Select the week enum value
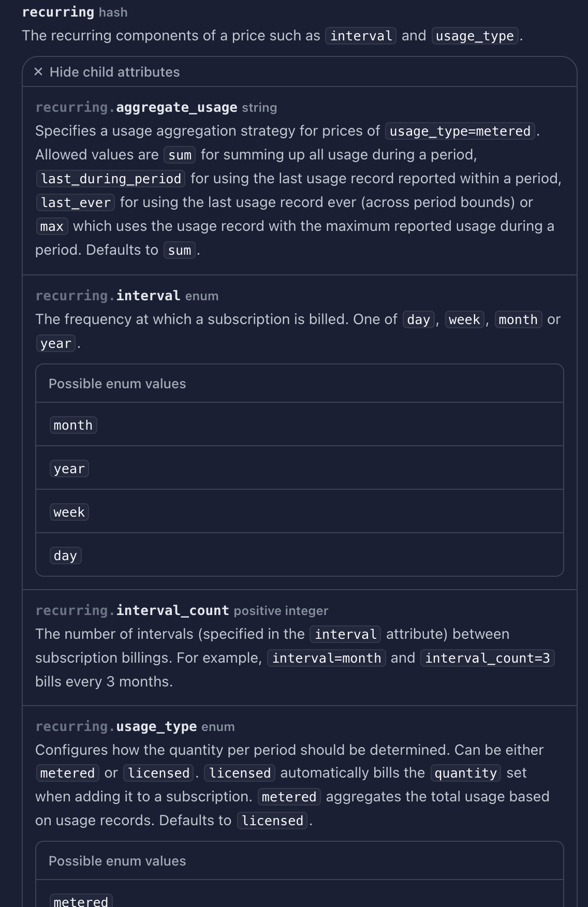This screenshot has width=588, height=907. pyautogui.click(x=68, y=511)
